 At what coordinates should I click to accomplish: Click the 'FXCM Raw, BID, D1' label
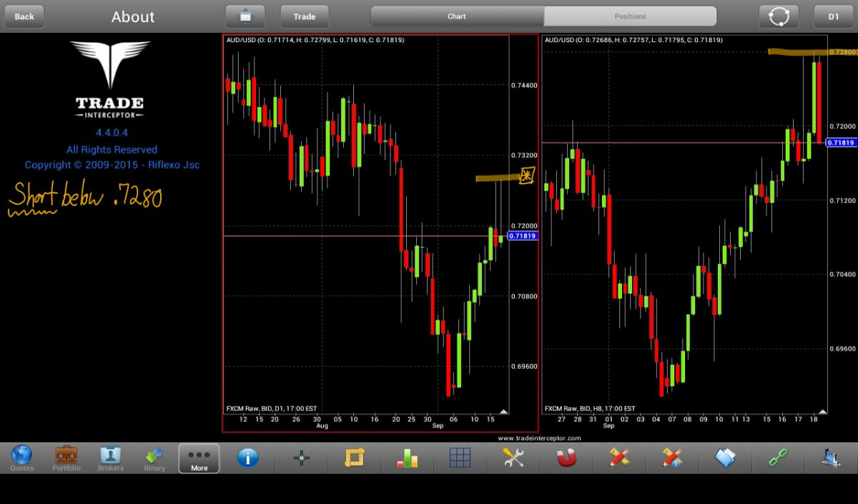click(x=272, y=409)
